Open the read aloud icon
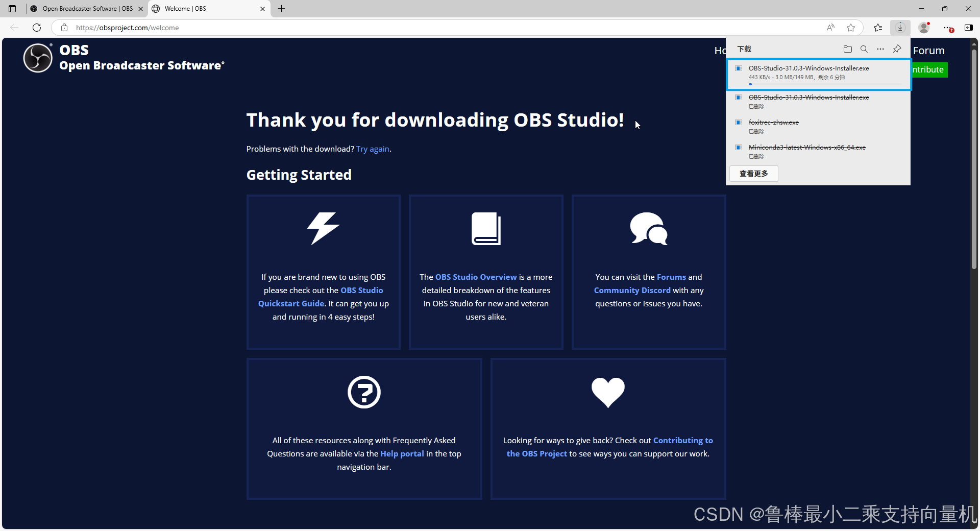 [x=830, y=28]
